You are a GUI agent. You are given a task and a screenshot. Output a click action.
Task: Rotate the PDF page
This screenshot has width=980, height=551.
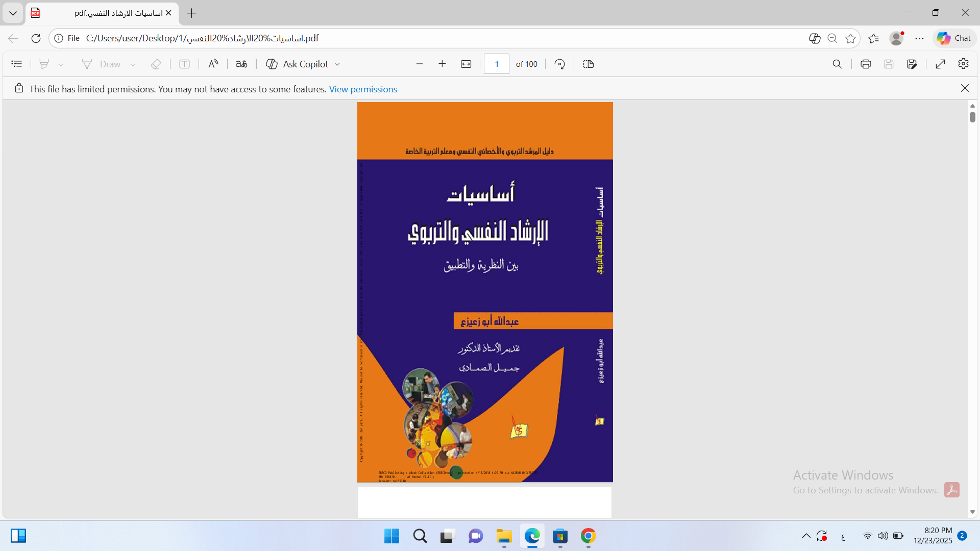click(x=560, y=64)
